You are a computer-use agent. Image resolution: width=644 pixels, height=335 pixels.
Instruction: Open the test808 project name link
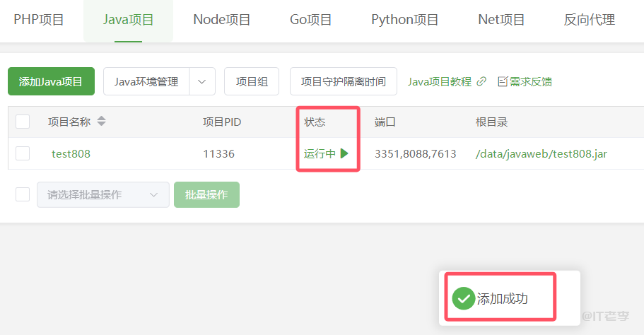[71, 153]
